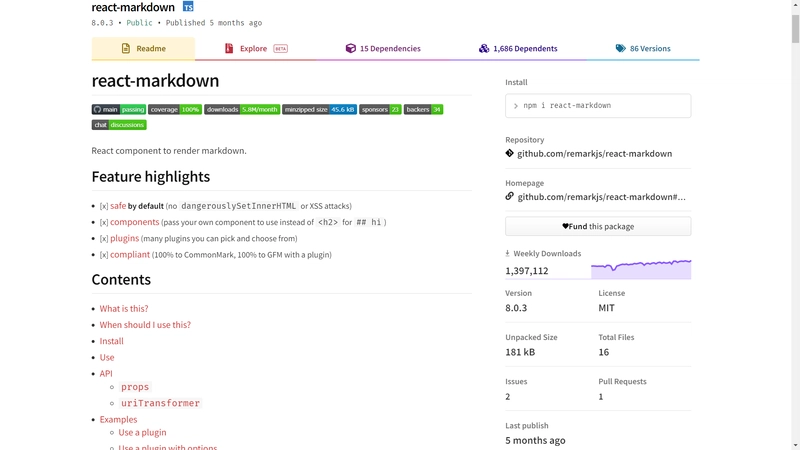Screen dimensions: 800x450
Task: Click the downloads per month badge
Action: click(242, 109)
